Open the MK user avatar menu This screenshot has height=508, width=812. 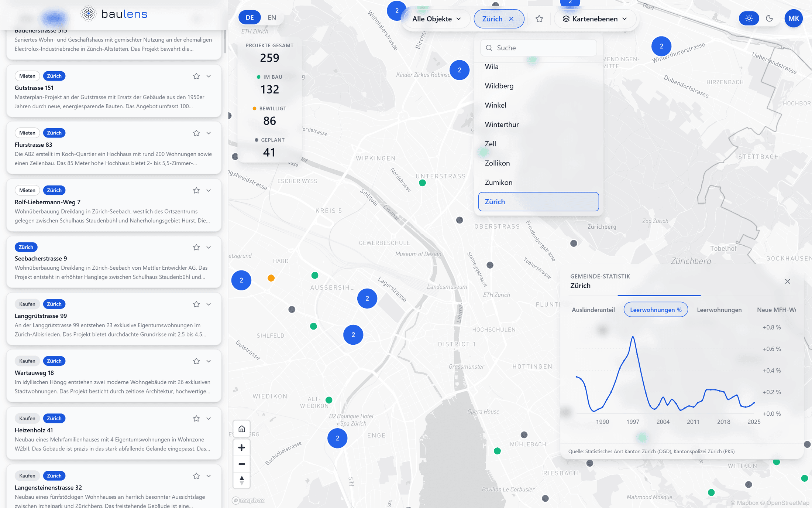tap(794, 18)
